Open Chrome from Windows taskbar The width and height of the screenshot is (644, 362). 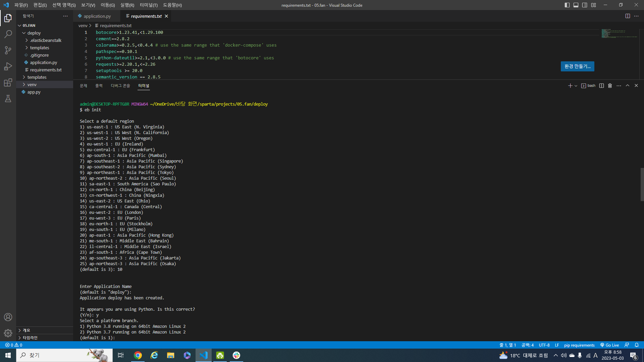pos(138,355)
